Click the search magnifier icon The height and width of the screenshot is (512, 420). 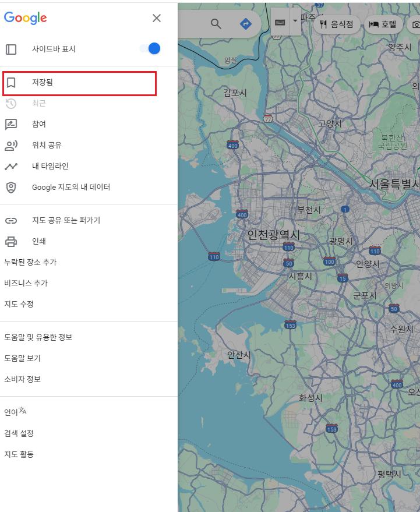[x=216, y=23]
